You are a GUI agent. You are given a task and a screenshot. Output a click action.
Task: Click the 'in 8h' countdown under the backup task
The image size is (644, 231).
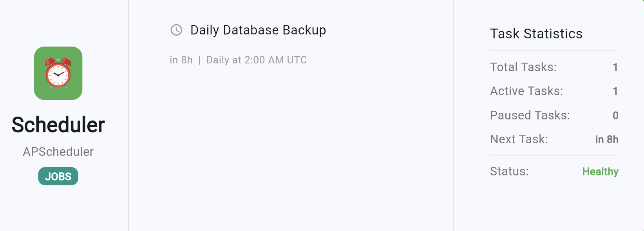coord(181,60)
